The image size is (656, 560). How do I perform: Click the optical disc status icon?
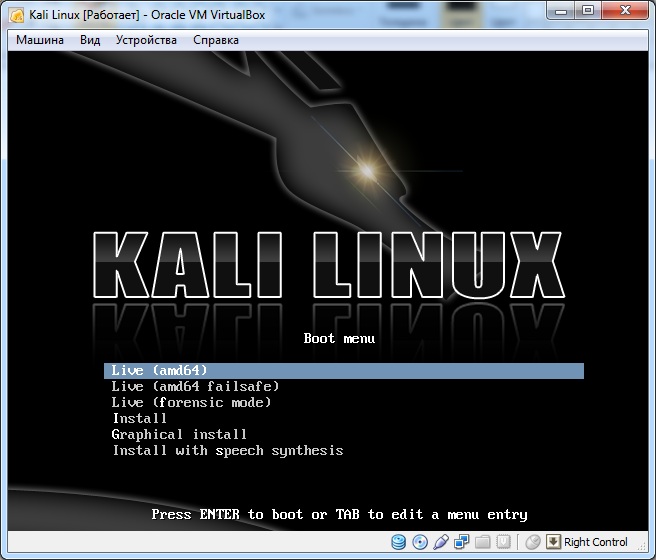[x=420, y=542]
